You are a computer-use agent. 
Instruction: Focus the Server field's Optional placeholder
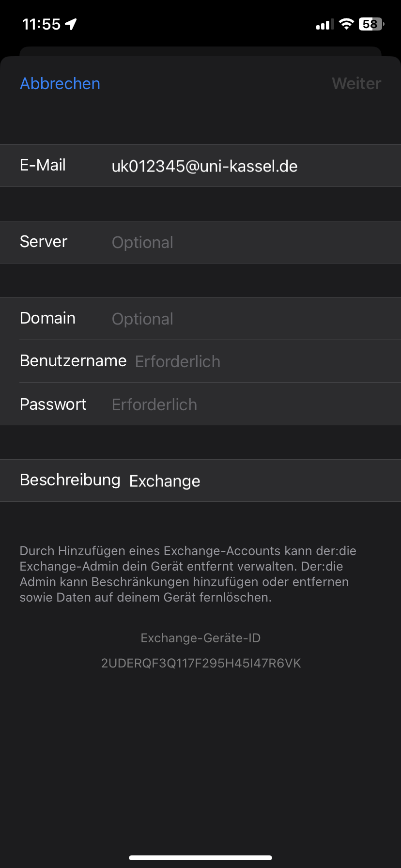tap(142, 242)
